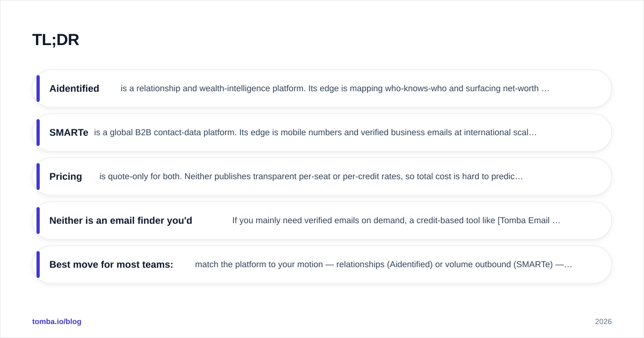Click the purple accent bar beside SMARTe label

(x=38, y=133)
